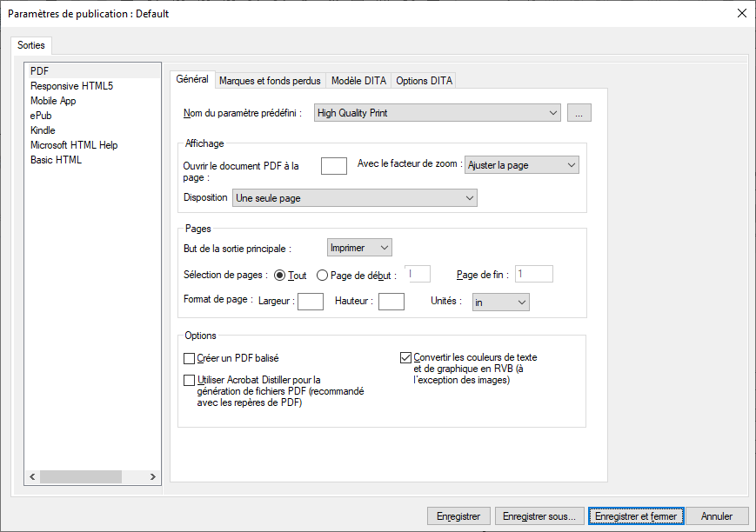This screenshot has height=532, width=756.
Task: Enable the Créer un PDF balisé checkbox
Action: [188, 357]
